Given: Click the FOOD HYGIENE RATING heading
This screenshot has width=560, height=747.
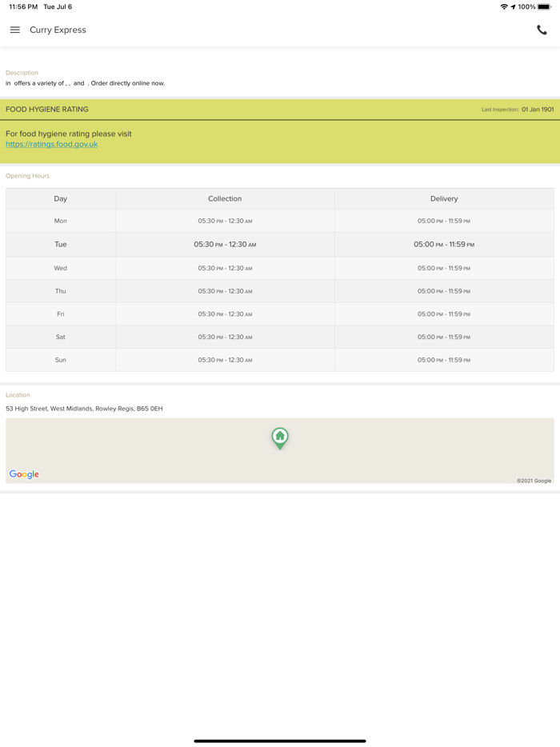Looking at the screenshot, I should [x=46, y=109].
